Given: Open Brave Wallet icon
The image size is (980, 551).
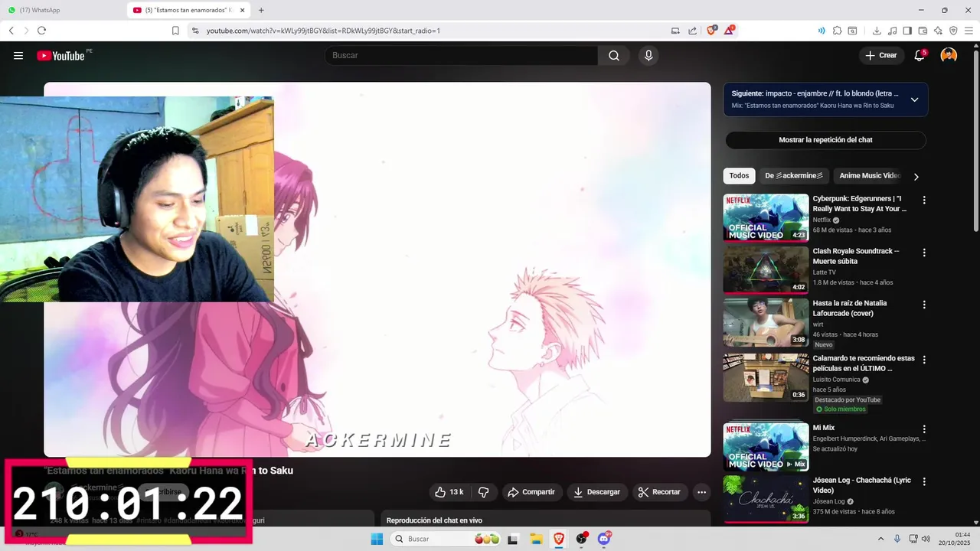Looking at the screenshot, I should click(923, 31).
